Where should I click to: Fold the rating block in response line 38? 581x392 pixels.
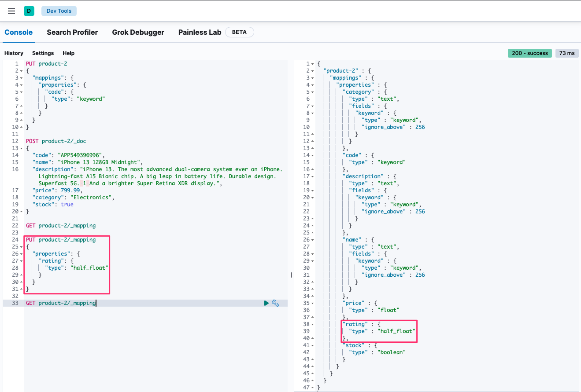pyautogui.click(x=312, y=324)
